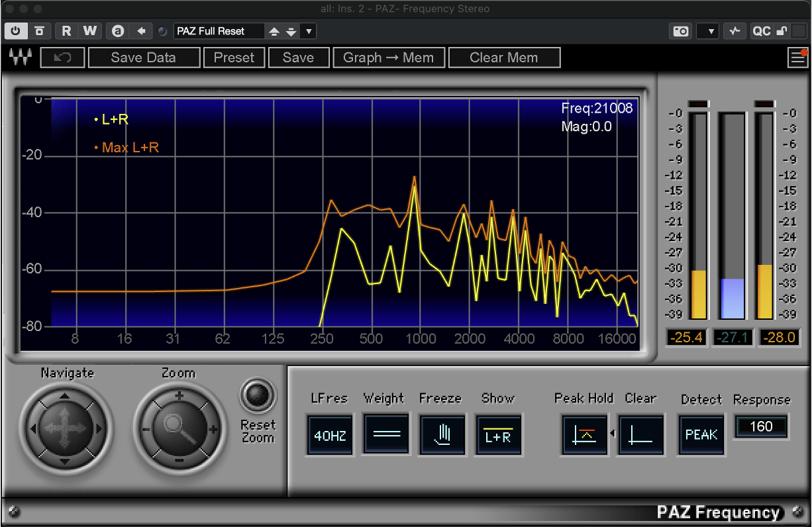This screenshot has height=527, width=812.
Task: Click the Mag:0.0 readout
Action: [x=587, y=126]
